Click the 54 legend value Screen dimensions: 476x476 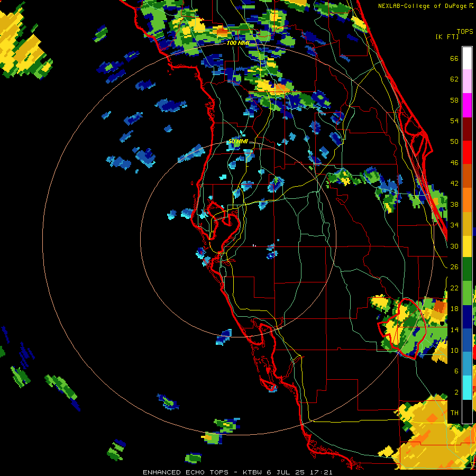(x=454, y=121)
